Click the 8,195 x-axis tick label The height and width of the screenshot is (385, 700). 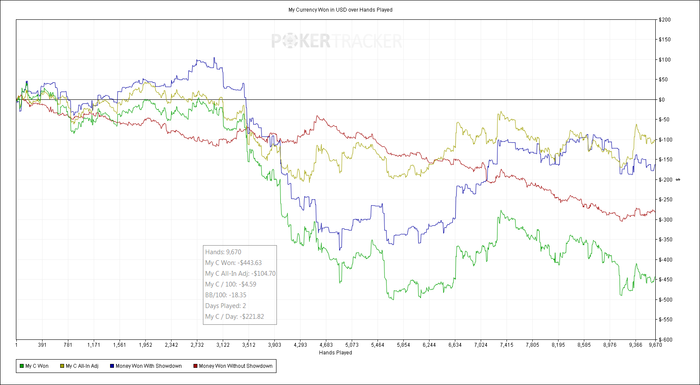558,345
